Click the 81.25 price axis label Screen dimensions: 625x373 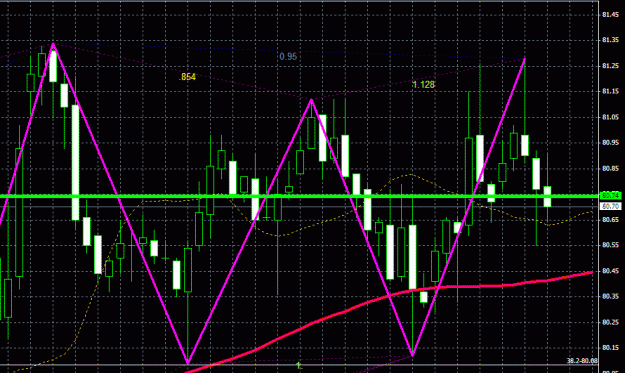pos(610,66)
